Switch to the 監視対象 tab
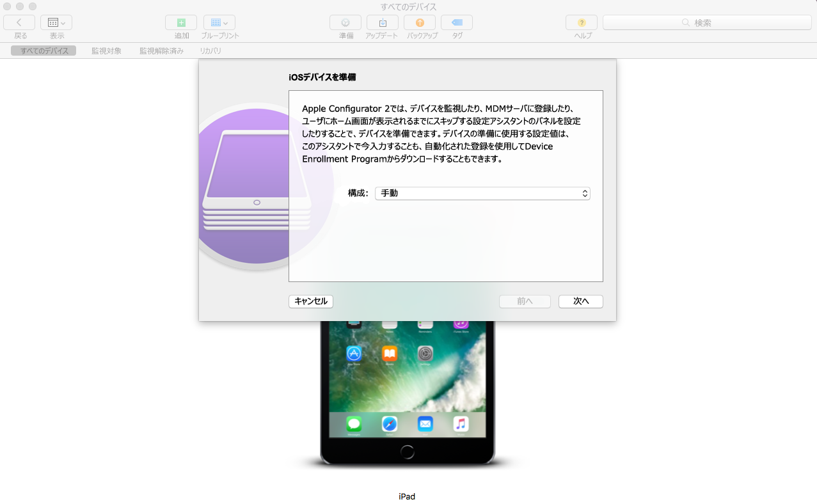The height and width of the screenshot is (504, 817). (x=106, y=51)
